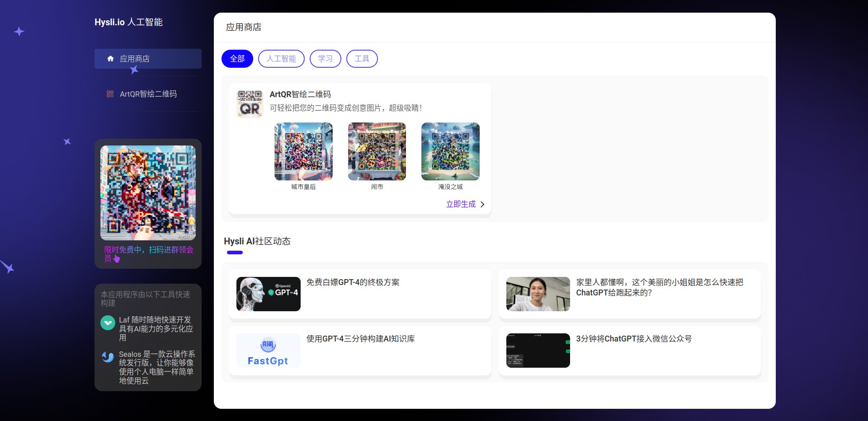This screenshot has width=868, height=421.
Task: Select the 淹没之城 QR style thumbnail
Action: pyautogui.click(x=450, y=151)
